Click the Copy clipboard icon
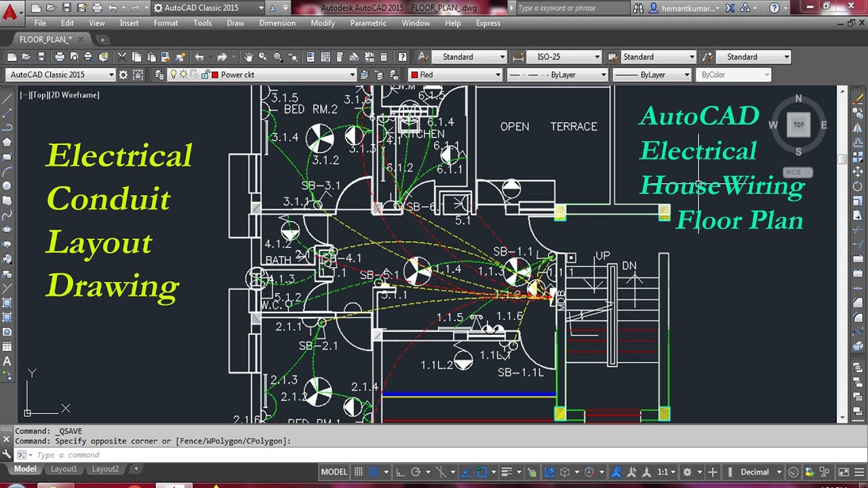 click(x=136, y=57)
